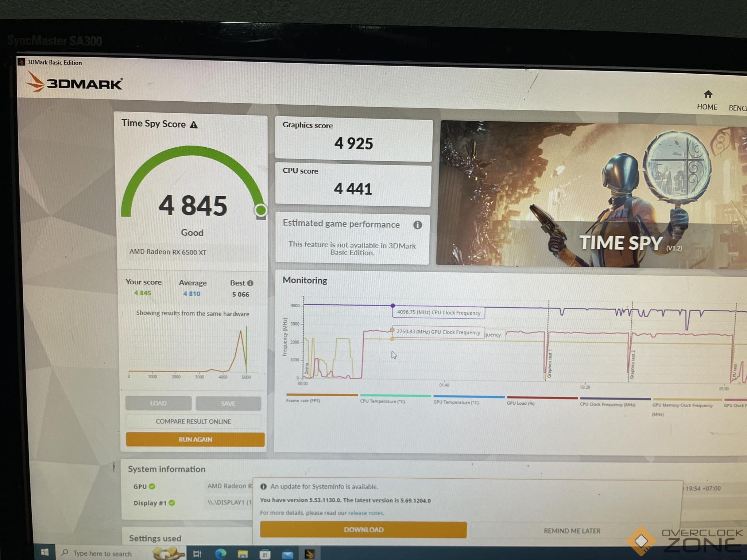This screenshot has height=560, width=747.
Task: Toggle Frame rate (FPS) legend bar
Action: [322, 395]
